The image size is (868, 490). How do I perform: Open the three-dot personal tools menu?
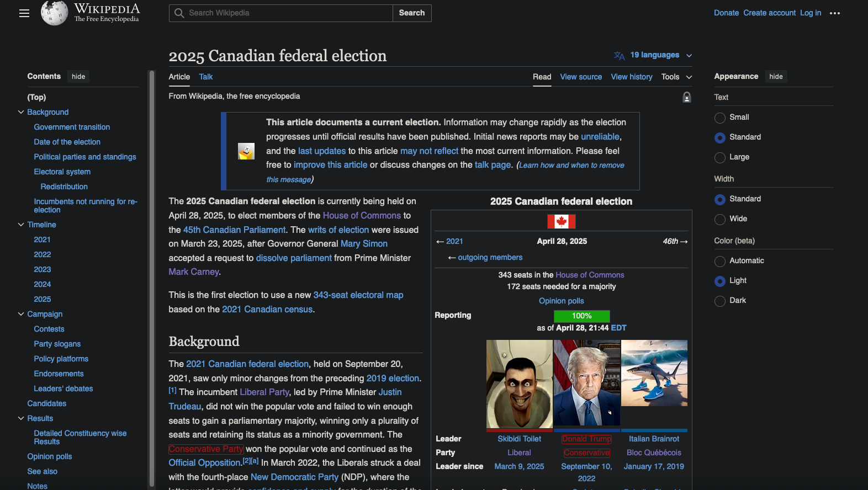[x=834, y=13]
